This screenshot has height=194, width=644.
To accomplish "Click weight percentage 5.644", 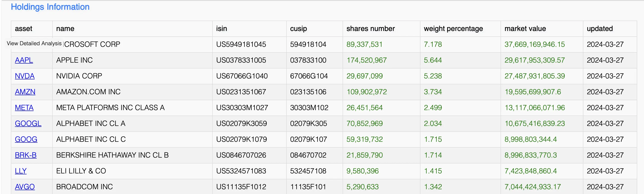I will click(x=433, y=60).
